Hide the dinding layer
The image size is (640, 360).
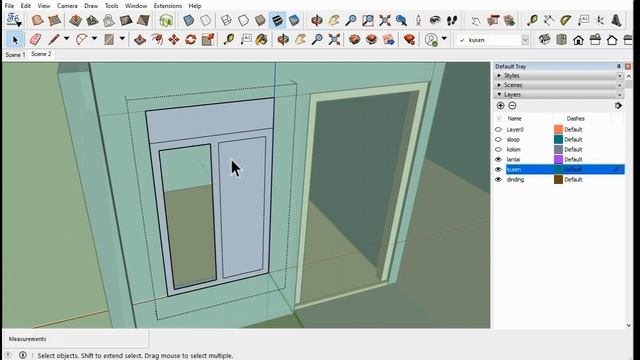point(498,180)
